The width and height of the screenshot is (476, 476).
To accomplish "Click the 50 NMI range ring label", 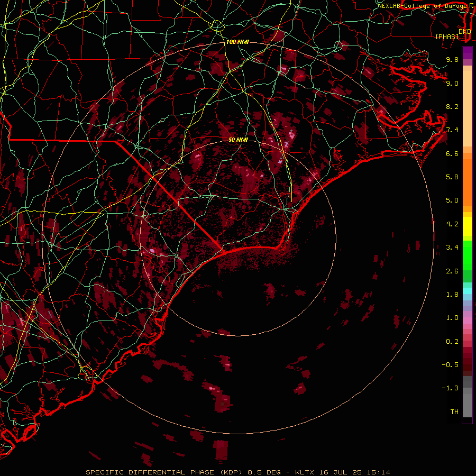I will point(238,140).
